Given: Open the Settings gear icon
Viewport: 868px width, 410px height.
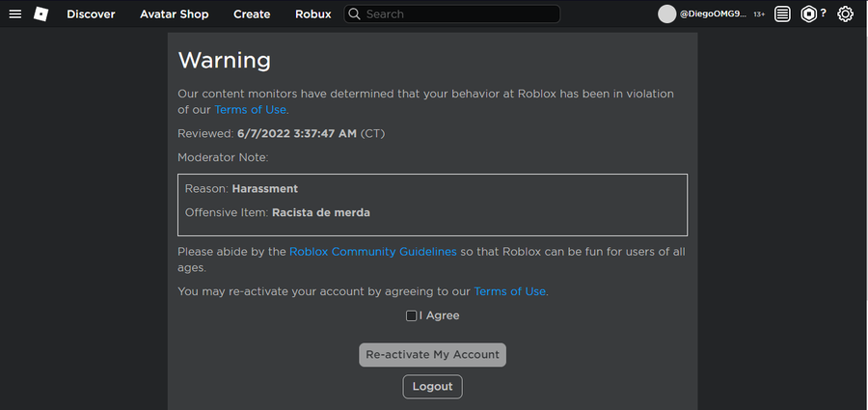Looking at the screenshot, I should tap(845, 14).
